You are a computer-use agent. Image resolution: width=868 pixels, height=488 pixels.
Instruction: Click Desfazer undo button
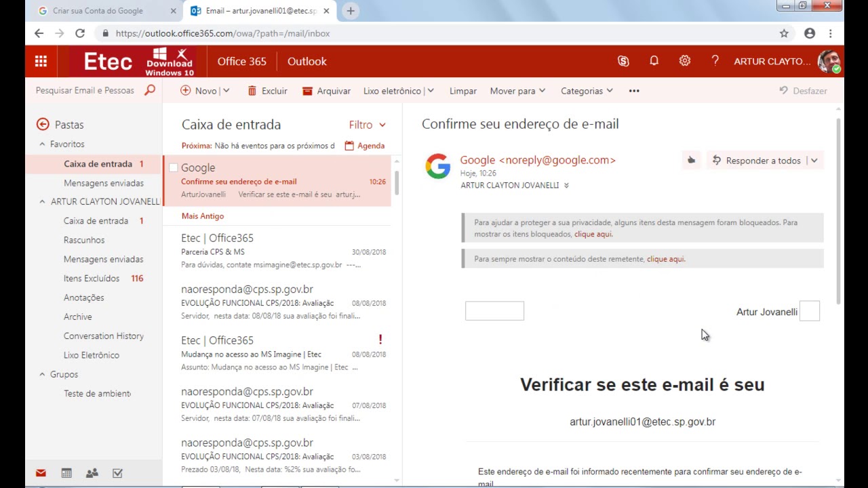click(x=803, y=91)
